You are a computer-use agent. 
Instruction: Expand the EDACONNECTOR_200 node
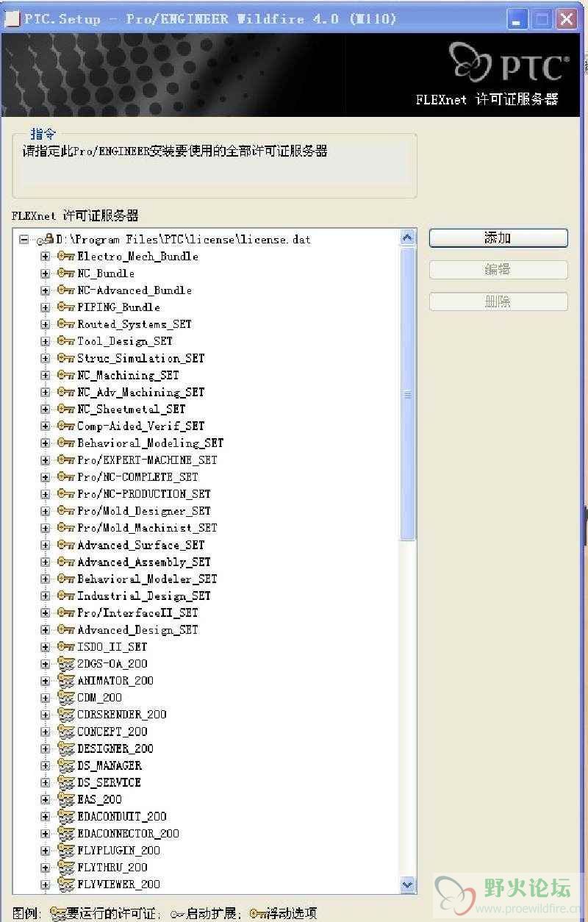pos(45,833)
